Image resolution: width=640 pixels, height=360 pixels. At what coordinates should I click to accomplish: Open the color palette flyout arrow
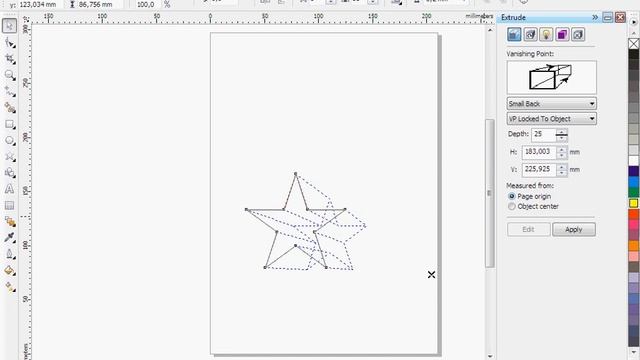pyautogui.click(x=634, y=22)
